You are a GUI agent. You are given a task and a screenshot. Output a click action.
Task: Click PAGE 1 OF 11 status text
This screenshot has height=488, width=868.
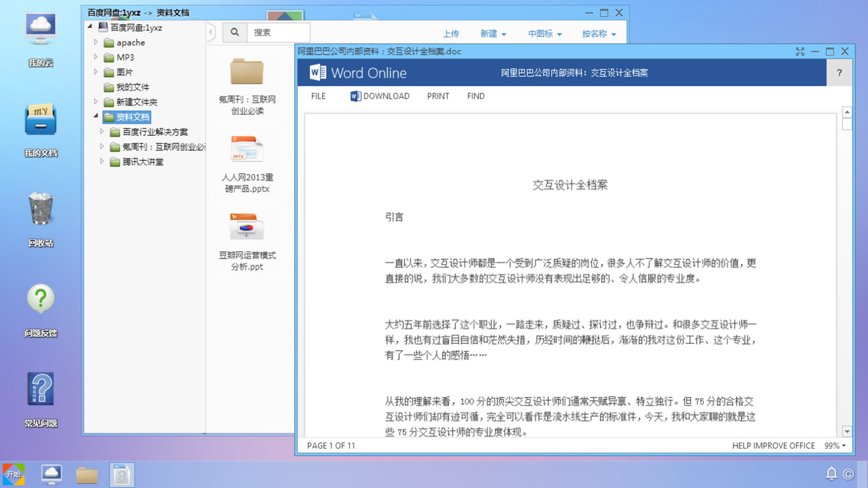point(331,446)
